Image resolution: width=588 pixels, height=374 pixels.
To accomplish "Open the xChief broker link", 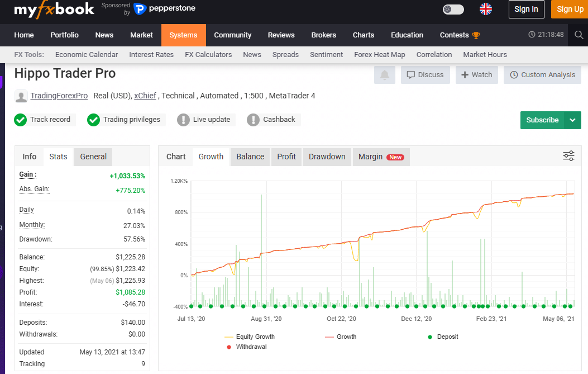I will (145, 96).
